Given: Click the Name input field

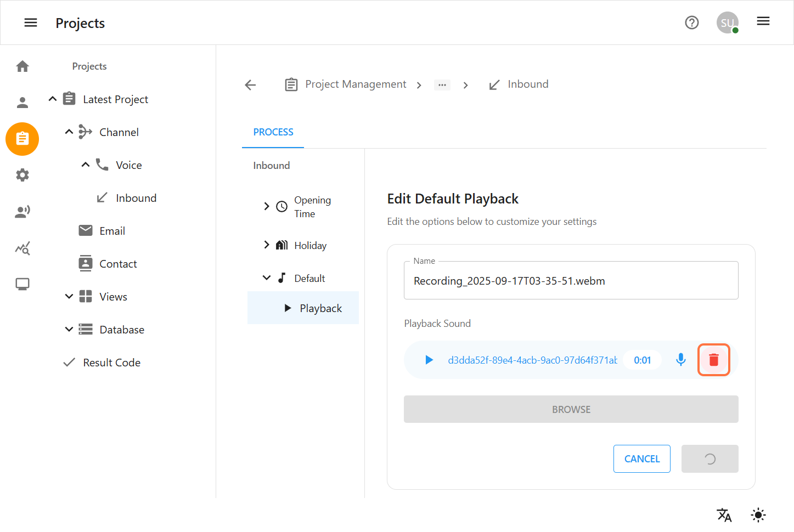Looking at the screenshot, I should pos(571,281).
